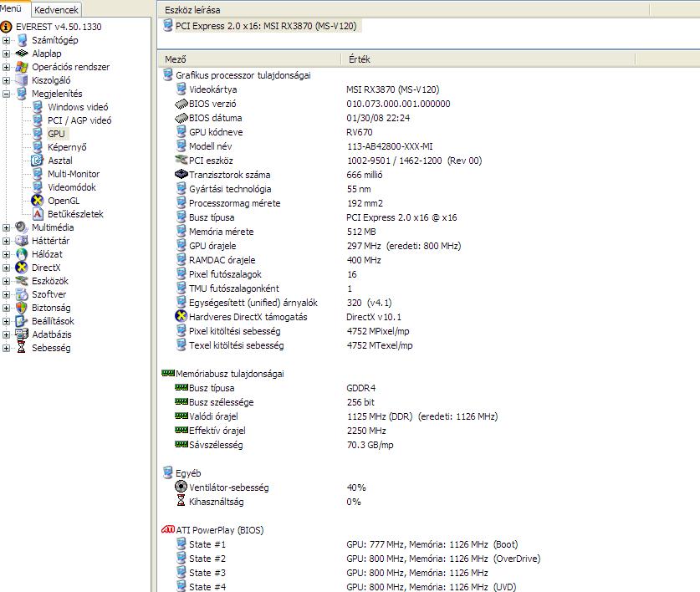Viewport: 700px width, 592px height.
Task: Click the Mező column header
Action: [x=250, y=59]
